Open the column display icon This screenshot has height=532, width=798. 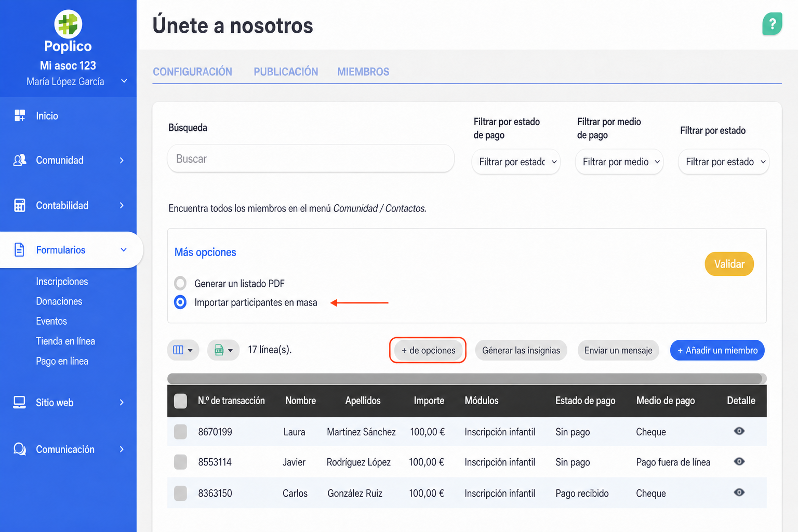pyautogui.click(x=183, y=350)
